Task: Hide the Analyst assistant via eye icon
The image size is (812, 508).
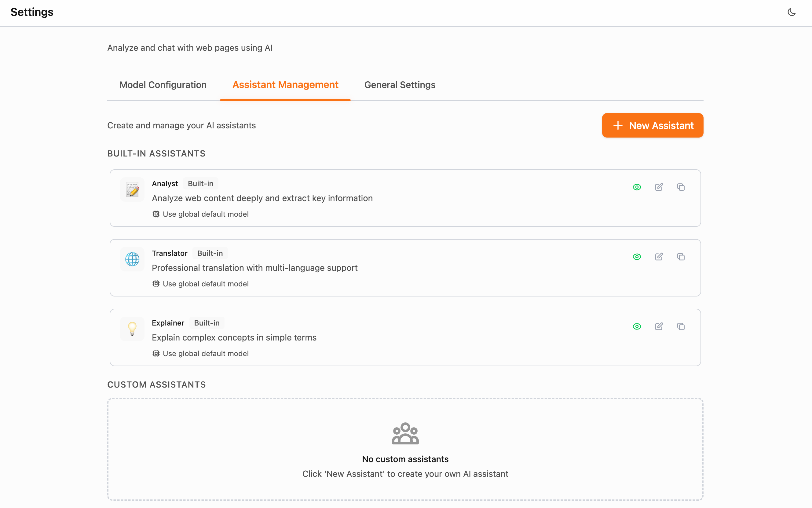Action: tap(637, 187)
